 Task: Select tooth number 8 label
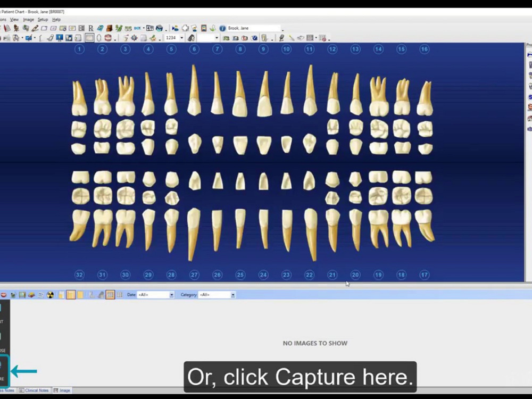pyautogui.click(x=240, y=49)
